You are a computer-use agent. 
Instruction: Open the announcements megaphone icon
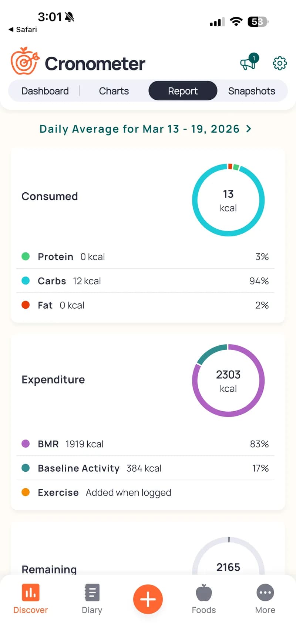[x=248, y=63]
